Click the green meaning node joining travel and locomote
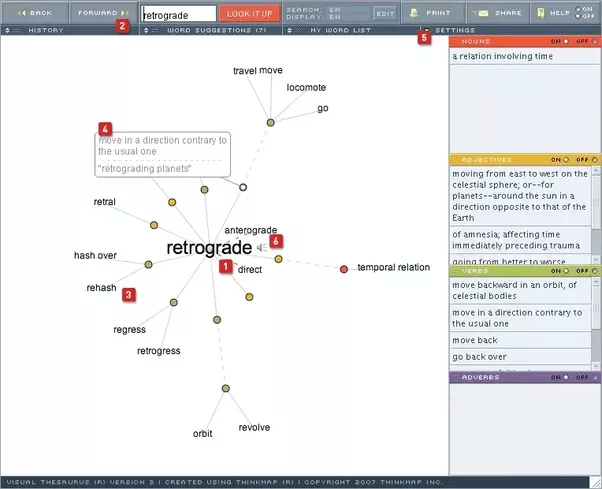 (x=271, y=122)
